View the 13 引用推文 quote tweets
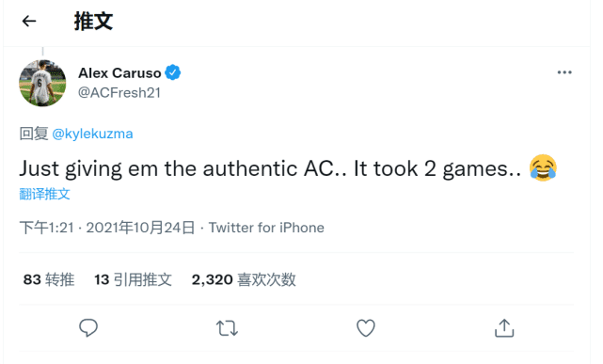 [x=133, y=279]
